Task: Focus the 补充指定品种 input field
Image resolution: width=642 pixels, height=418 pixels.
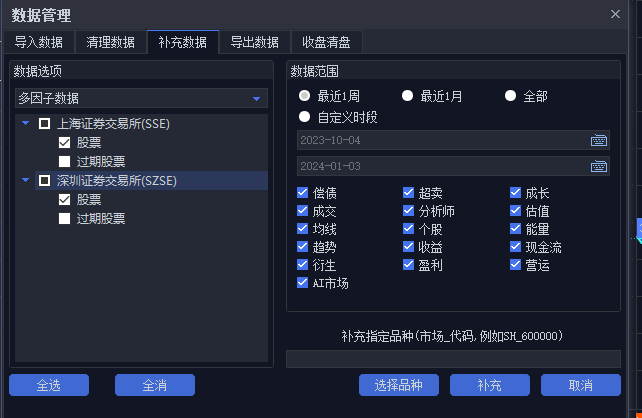Action: (453, 359)
